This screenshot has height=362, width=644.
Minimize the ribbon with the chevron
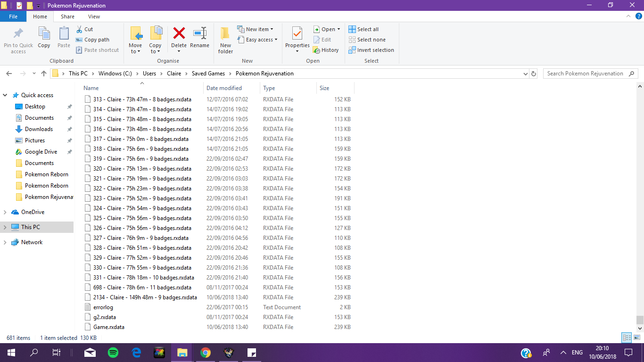628,16
